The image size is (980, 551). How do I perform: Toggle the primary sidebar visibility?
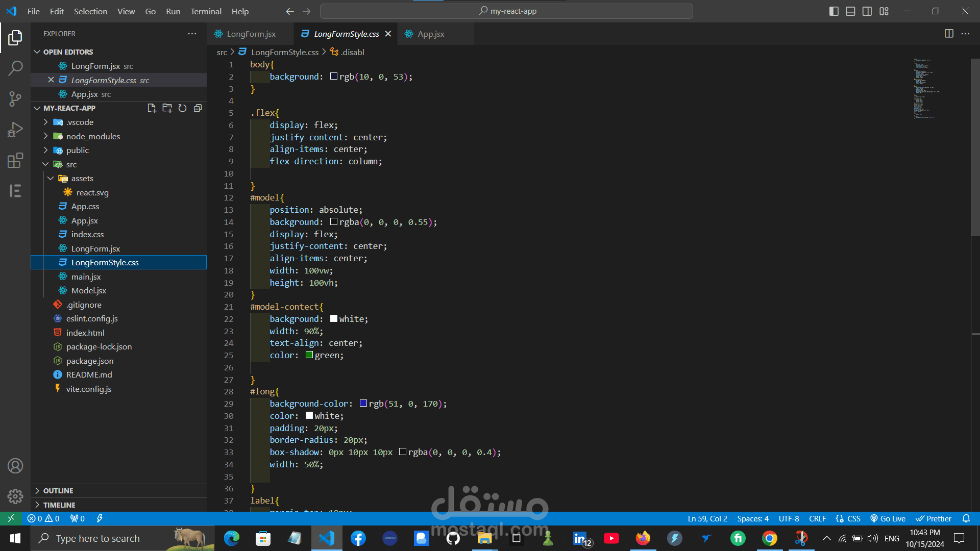[x=834, y=11]
